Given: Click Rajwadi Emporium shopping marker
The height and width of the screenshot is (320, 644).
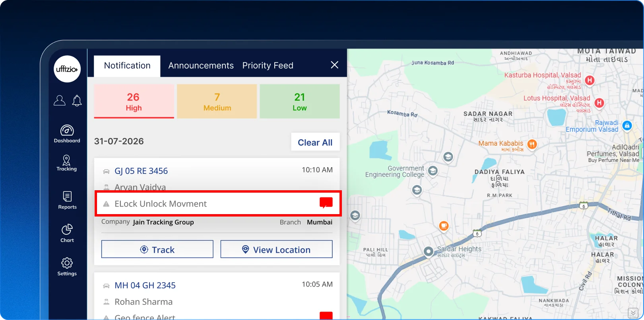Looking at the screenshot, I should coord(627,126).
